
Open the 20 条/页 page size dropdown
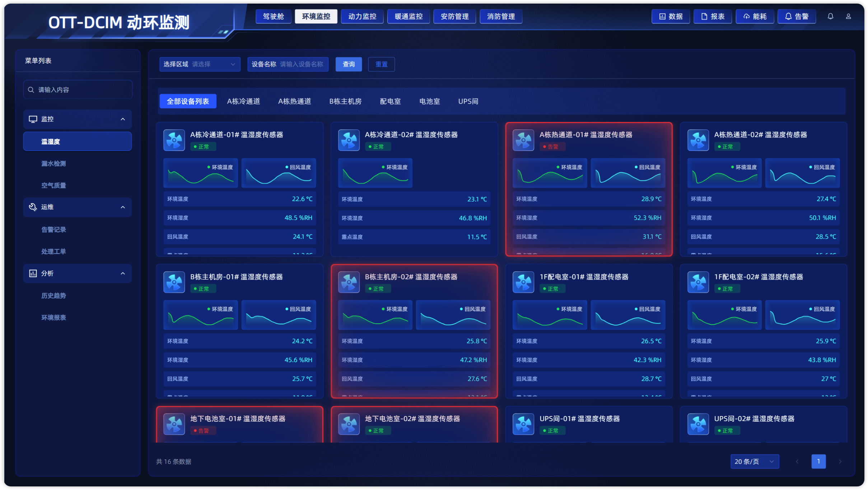coord(755,462)
